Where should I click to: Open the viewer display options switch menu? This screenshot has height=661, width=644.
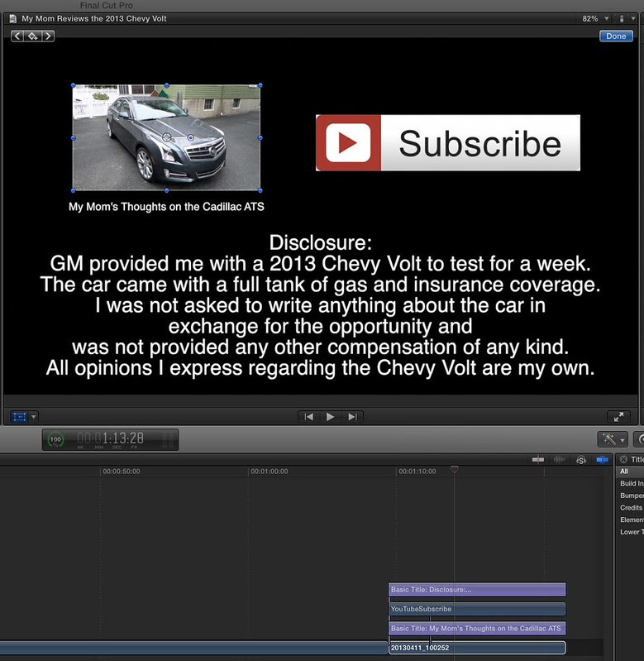tap(627, 18)
